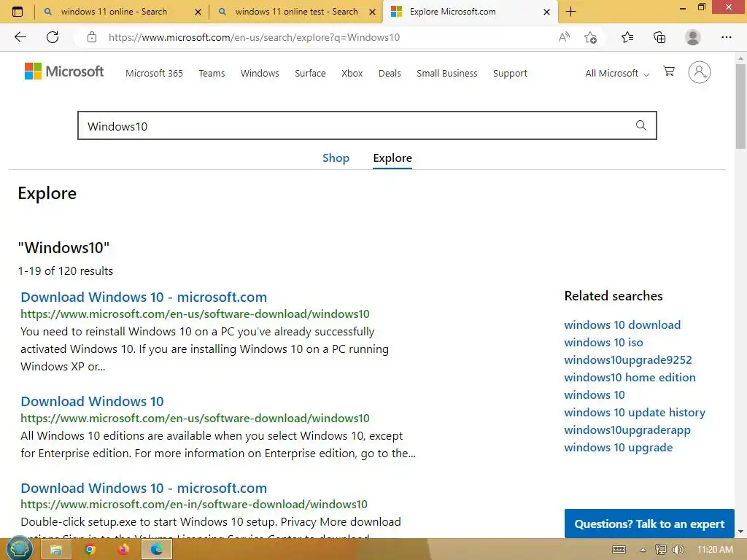
Task: Open the on-screen keyboard tray icon
Action: coord(619,550)
